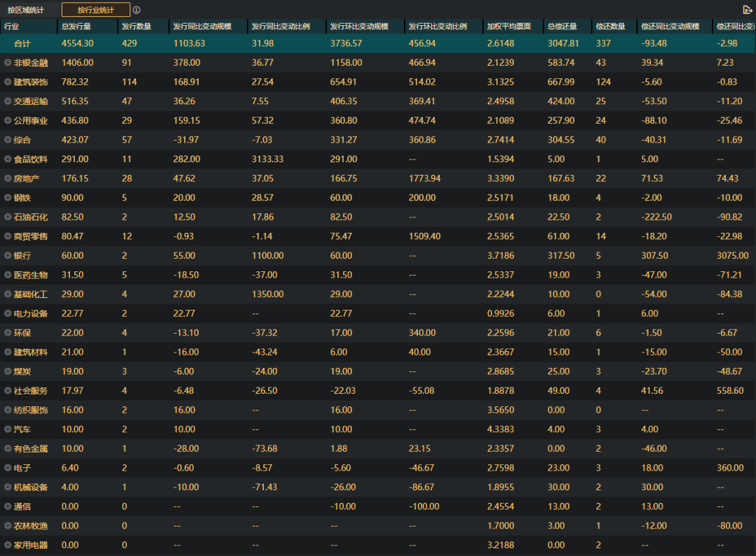This screenshot has height=556, width=756.
Task: Click the 发行数量 column header
Action: tap(136, 27)
